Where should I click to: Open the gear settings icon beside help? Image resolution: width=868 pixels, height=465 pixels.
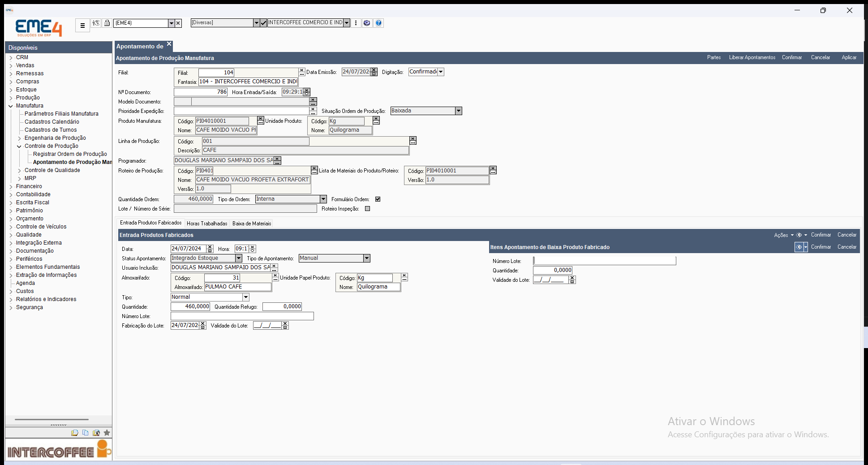pyautogui.click(x=367, y=23)
